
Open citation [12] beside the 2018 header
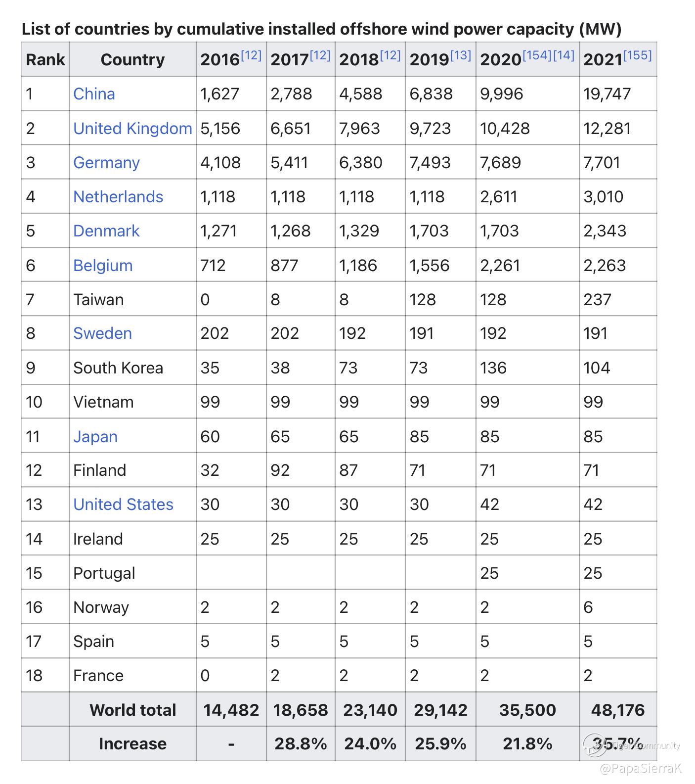point(391,55)
